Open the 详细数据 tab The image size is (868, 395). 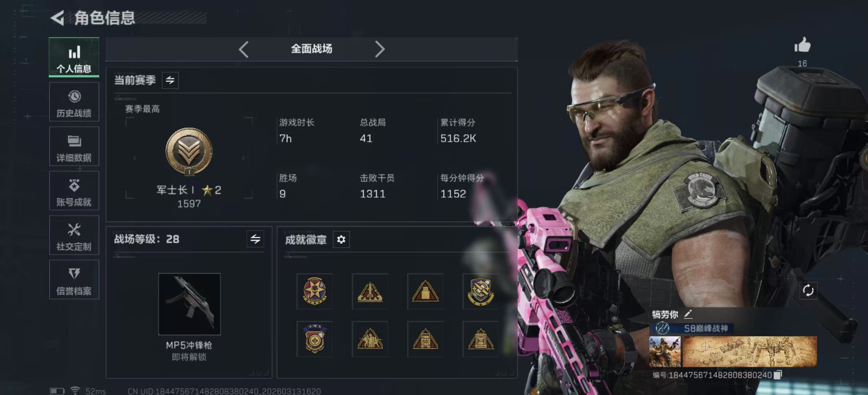pyautogui.click(x=74, y=147)
